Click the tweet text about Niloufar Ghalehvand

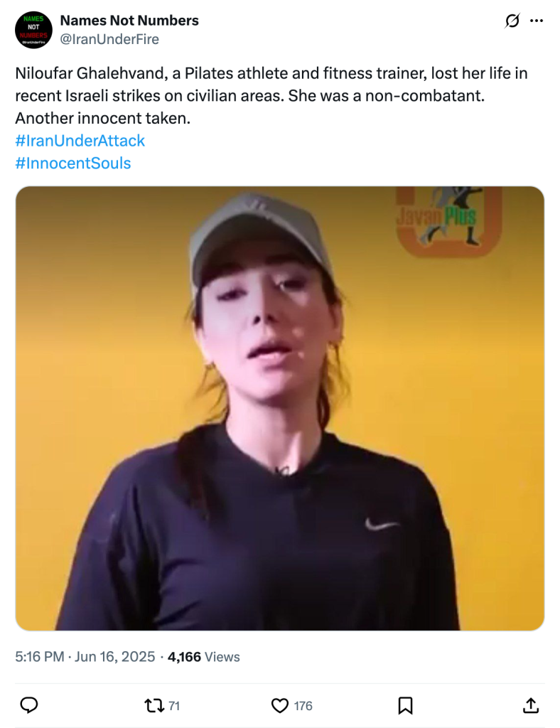click(x=271, y=96)
